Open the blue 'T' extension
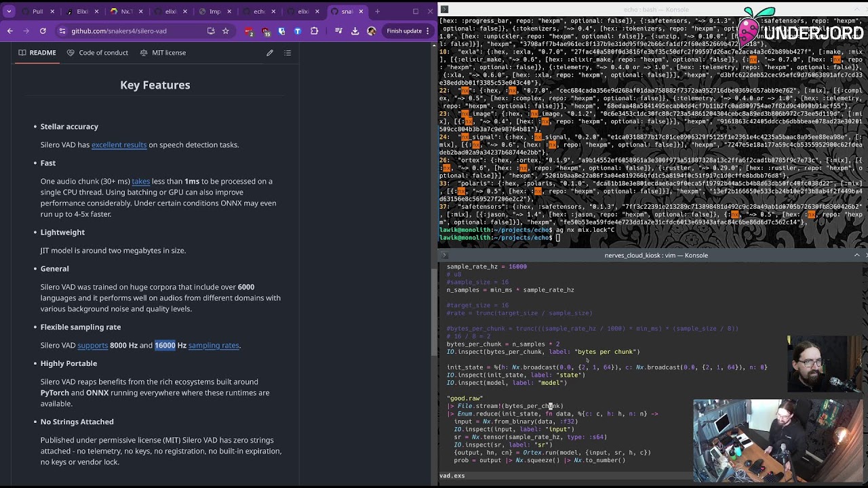868x488 pixels. pos(298,31)
